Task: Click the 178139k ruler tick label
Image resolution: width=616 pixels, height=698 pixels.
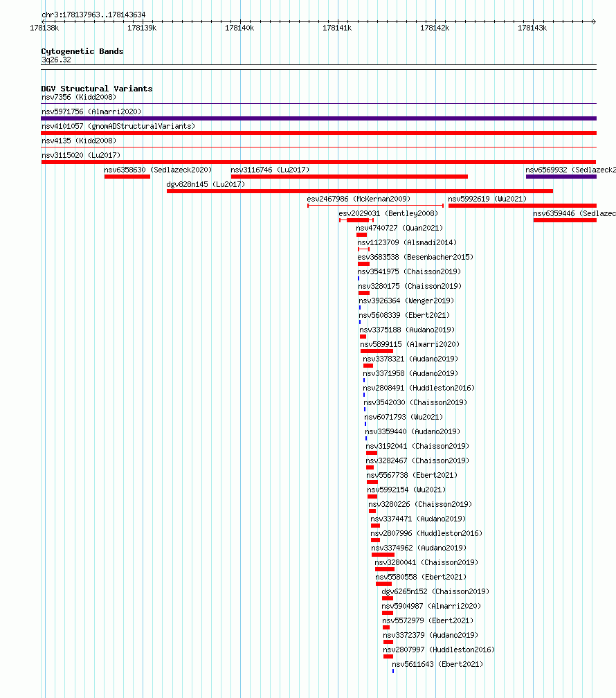Action: [x=142, y=28]
